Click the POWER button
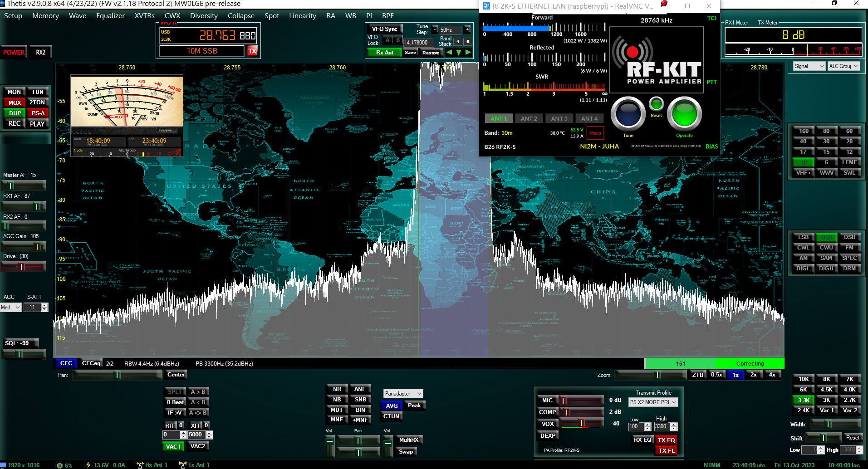Screen dimensions: 868x469 click(x=14, y=53)
